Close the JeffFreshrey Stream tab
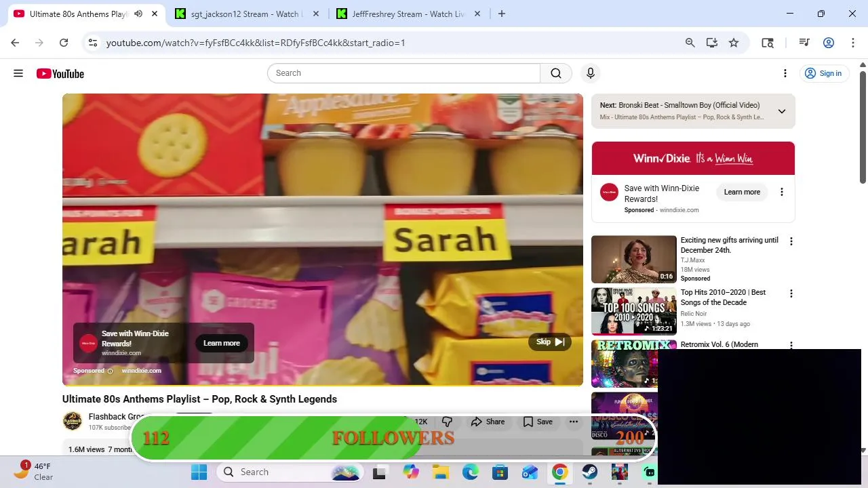Screen dimensions: 868x488 click(x=477, y=14)
